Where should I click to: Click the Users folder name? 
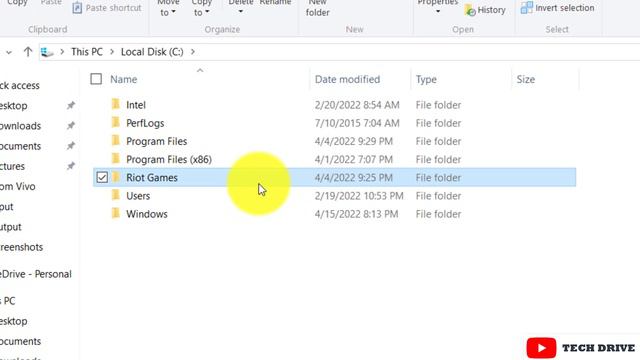click(x=138, y=196)
